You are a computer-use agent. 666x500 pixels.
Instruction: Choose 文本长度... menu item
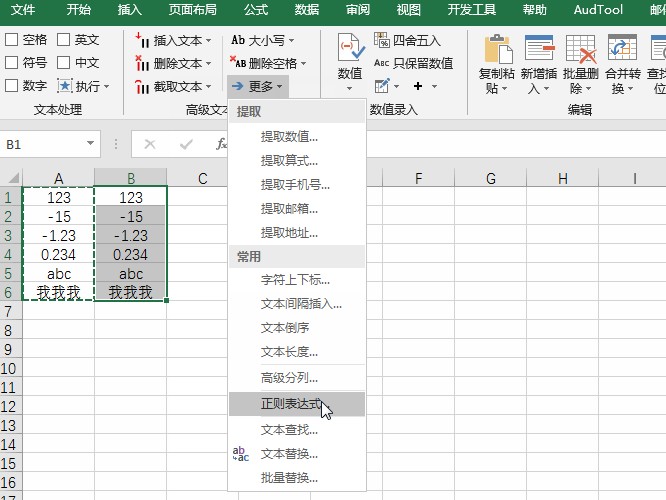[297, 351]
